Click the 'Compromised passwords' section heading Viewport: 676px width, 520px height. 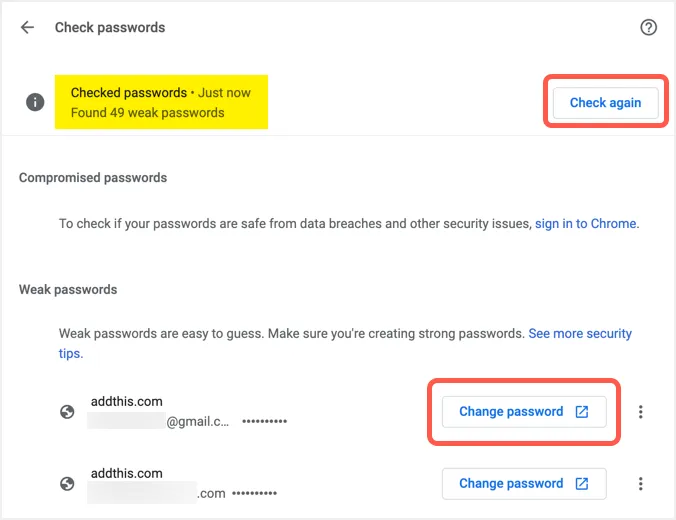(x=93, y=177)
